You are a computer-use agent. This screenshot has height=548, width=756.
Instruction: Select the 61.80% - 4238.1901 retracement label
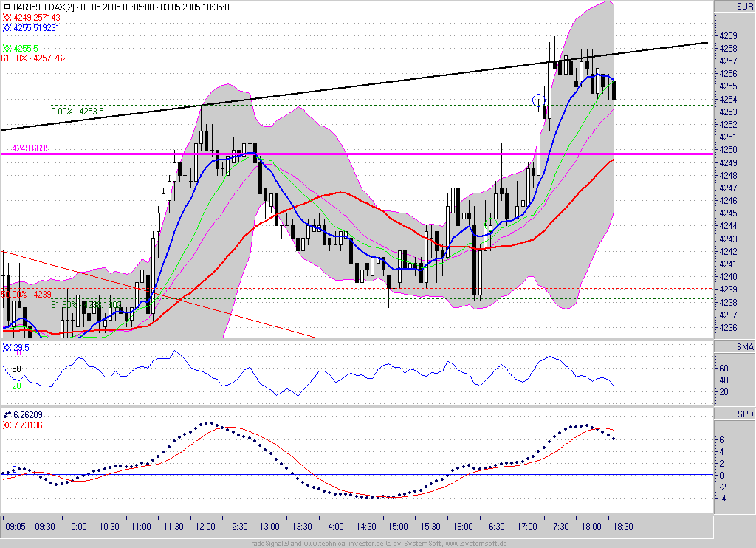pos(86,305)
